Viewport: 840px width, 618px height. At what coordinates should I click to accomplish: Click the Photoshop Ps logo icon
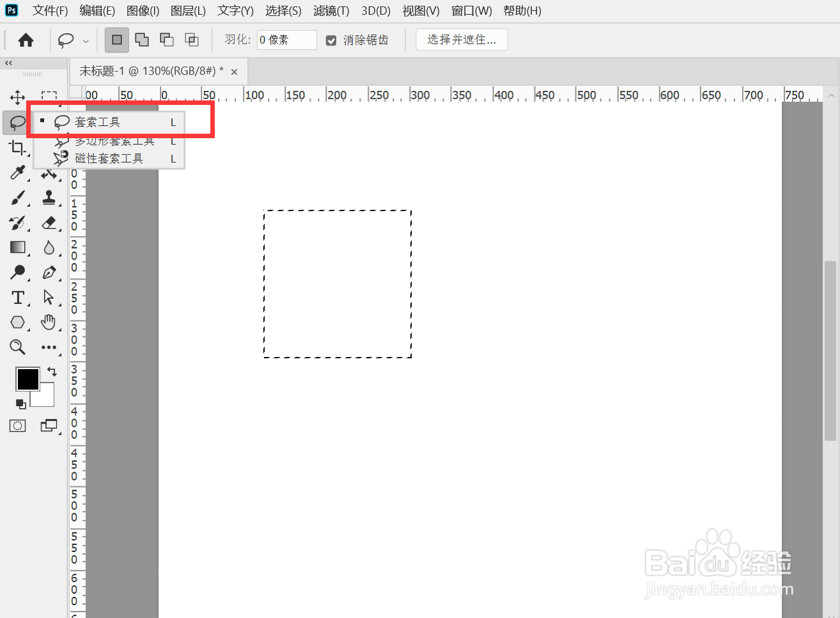coord(12,10)
